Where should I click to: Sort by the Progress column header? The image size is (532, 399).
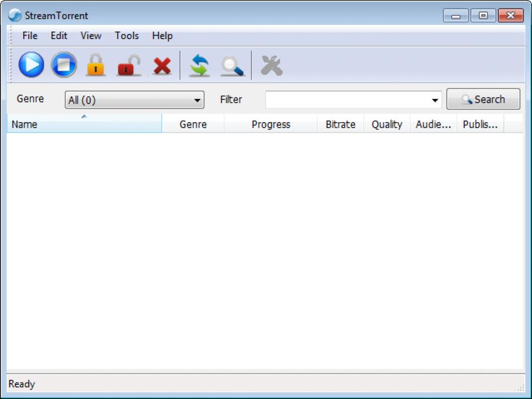271,124
